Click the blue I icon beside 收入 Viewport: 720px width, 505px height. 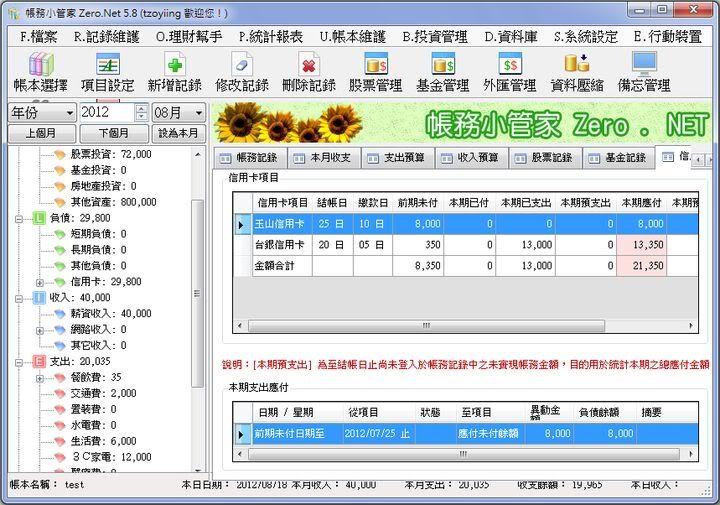point(39,297)
